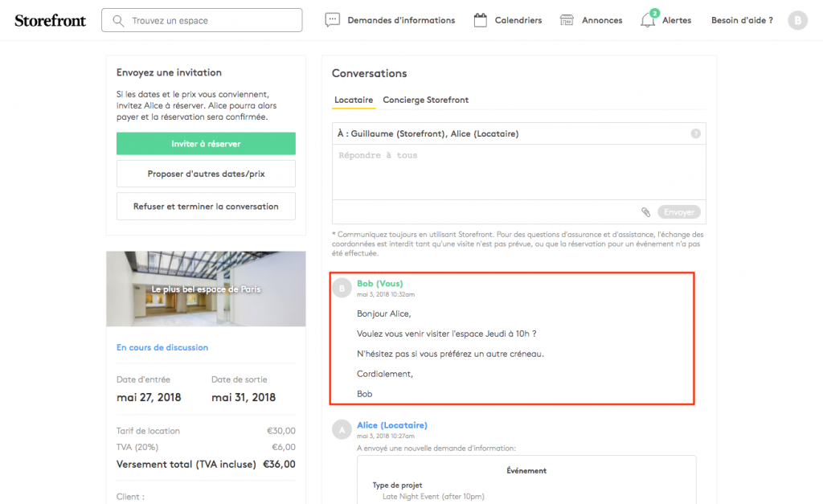
Task: Open the user profile avatar menu
Action: click(x=797, y=21)
